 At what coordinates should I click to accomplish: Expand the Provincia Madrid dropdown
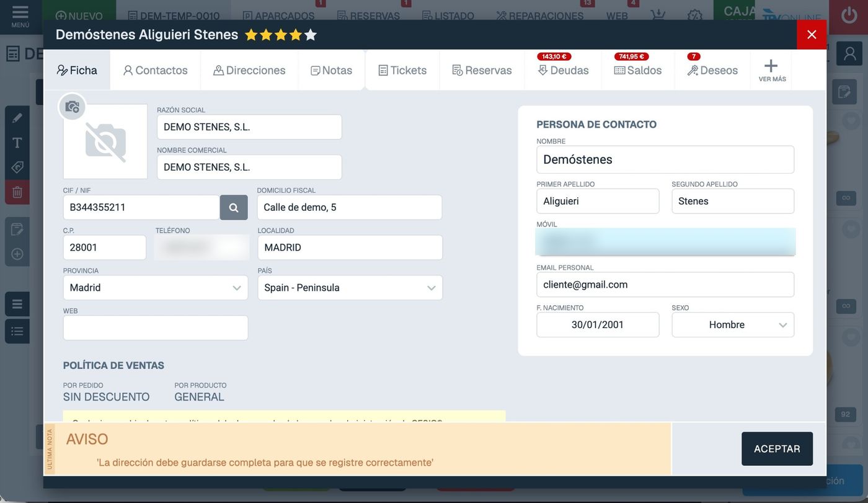click(156, 288)
